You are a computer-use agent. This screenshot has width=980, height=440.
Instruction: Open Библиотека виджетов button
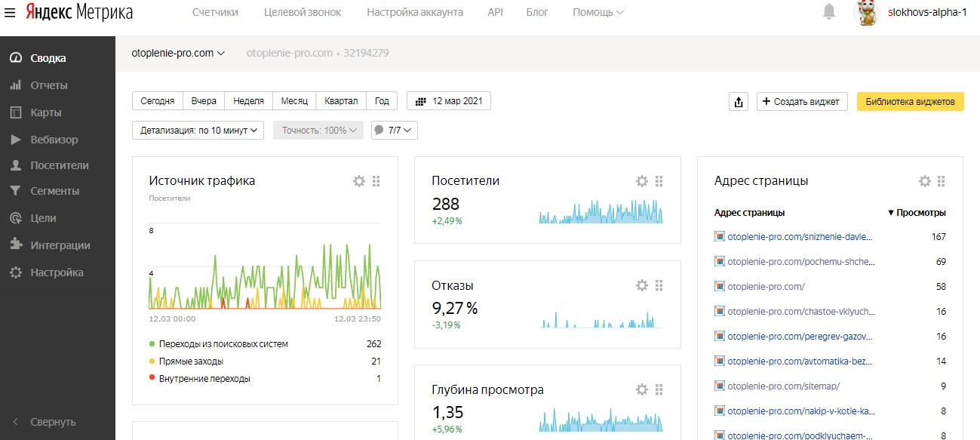click(x=911, y=102)
